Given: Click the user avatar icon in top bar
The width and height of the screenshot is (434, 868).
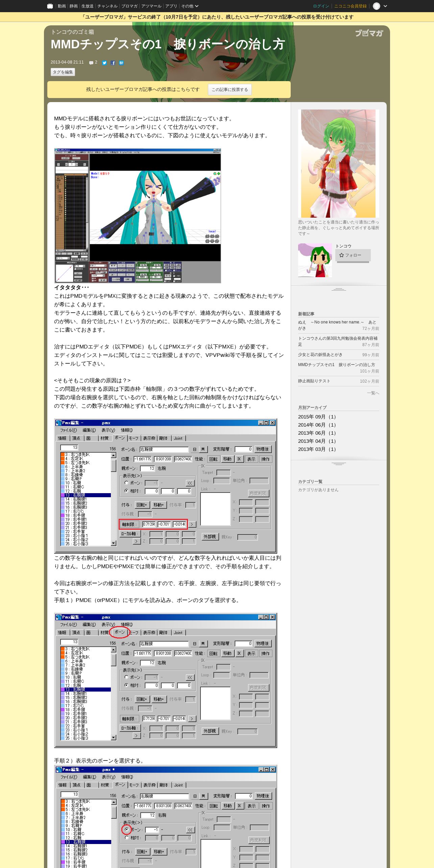Looking at the screenshot, I should tap(377, 6).
